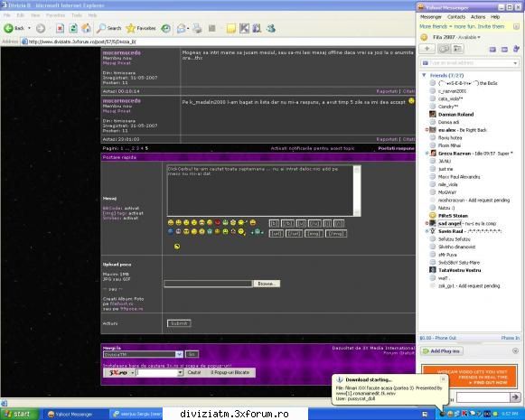Click the [b] BBCode bold button
Image resolution: width=525 pixels, height=420 pixels.
pos(274,223)
